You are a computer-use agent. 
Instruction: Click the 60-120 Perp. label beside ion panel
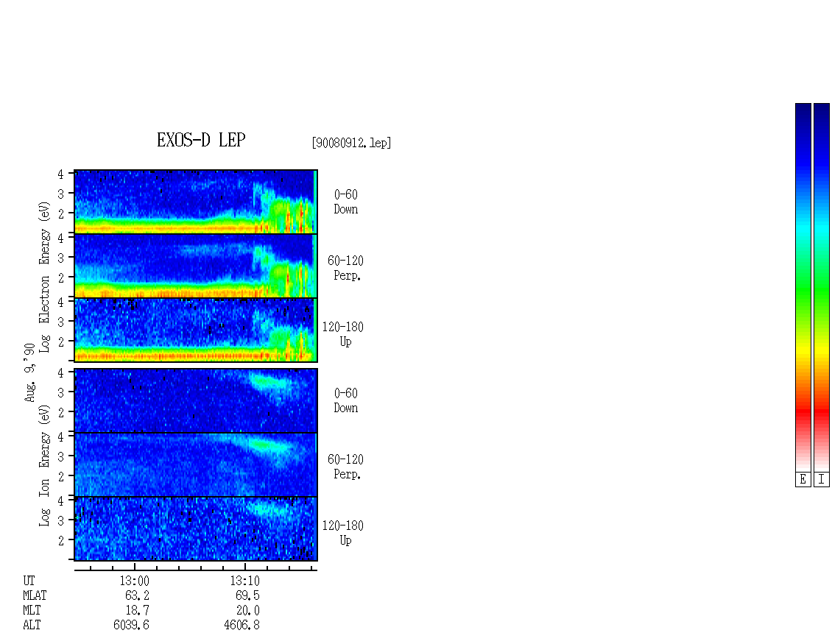click(x=345, y=467)
